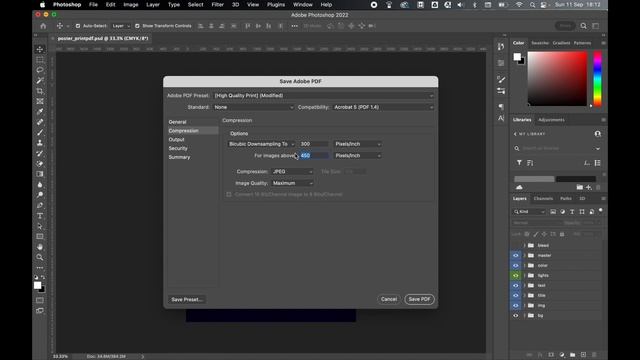Expand the bleed layer group
This screenshot has width=640, height=360.
524,246
